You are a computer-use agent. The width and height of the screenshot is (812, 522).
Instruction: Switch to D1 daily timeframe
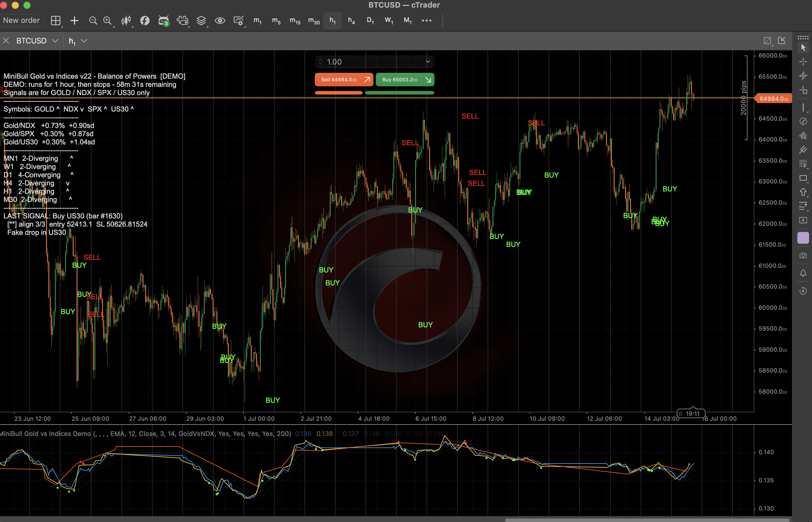tap(370, 21)
